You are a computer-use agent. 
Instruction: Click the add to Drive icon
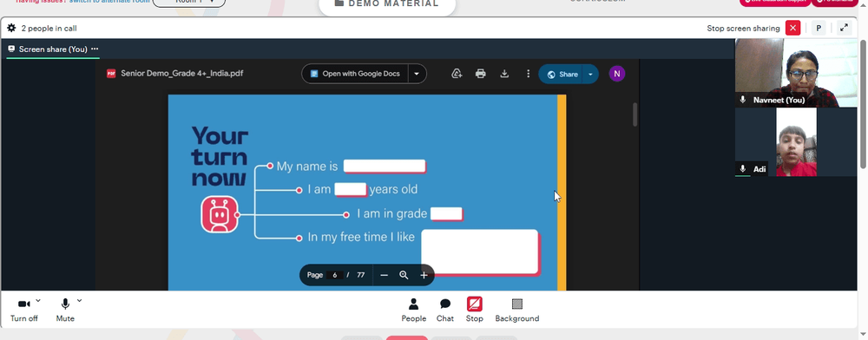click(x=457, y=74)
